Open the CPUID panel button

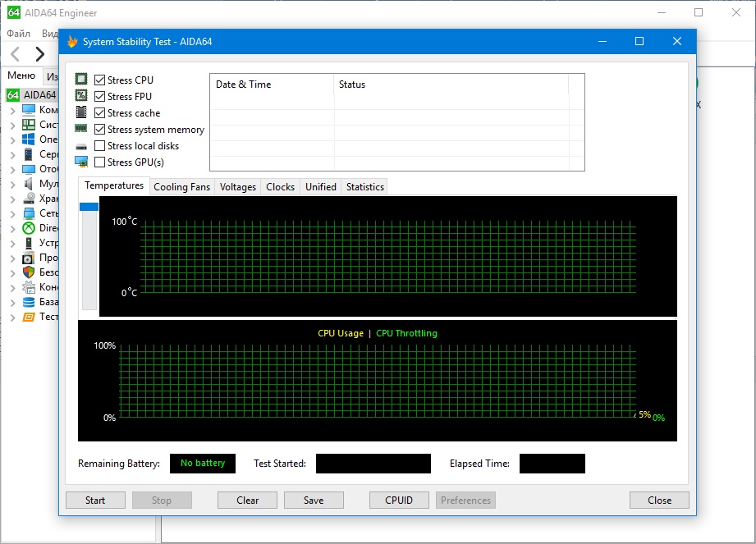399,501
